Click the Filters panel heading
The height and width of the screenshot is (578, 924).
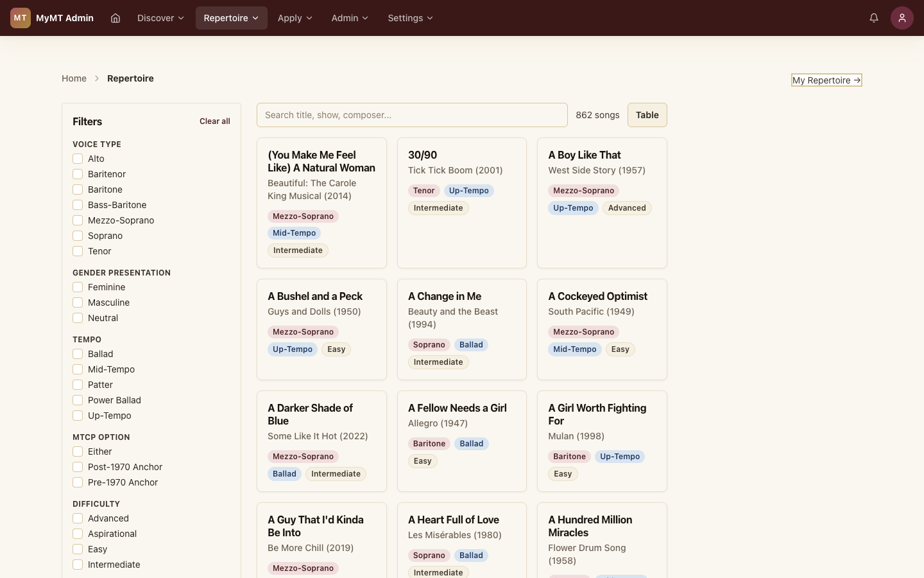point(87,121)
